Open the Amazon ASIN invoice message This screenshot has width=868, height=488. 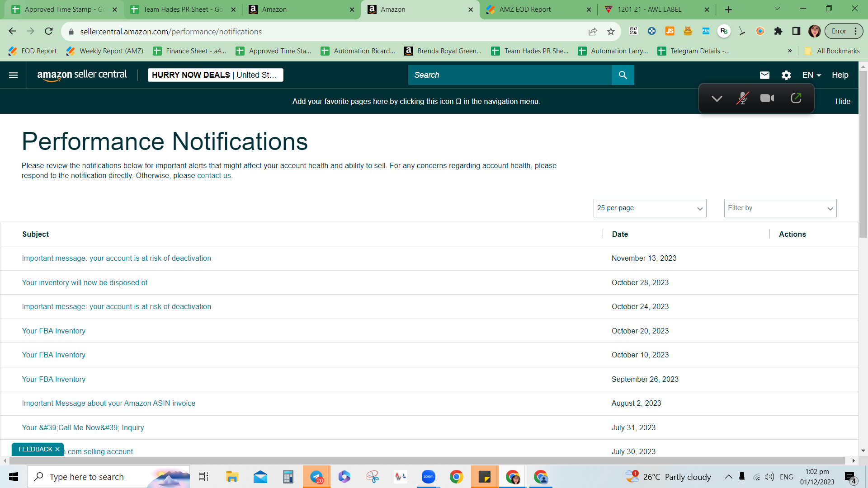(x=108, y=404)
